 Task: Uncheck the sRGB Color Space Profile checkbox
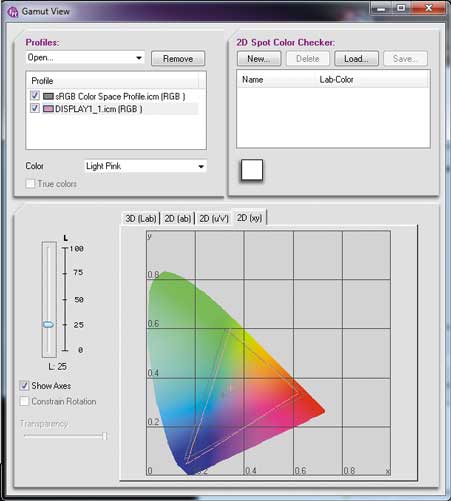(x=35, y=96)
